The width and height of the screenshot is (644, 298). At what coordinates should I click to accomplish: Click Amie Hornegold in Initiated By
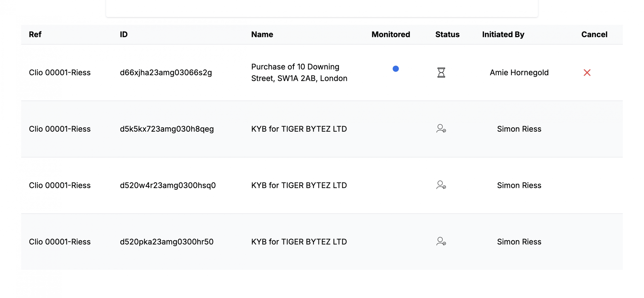(x=519, y=72)
